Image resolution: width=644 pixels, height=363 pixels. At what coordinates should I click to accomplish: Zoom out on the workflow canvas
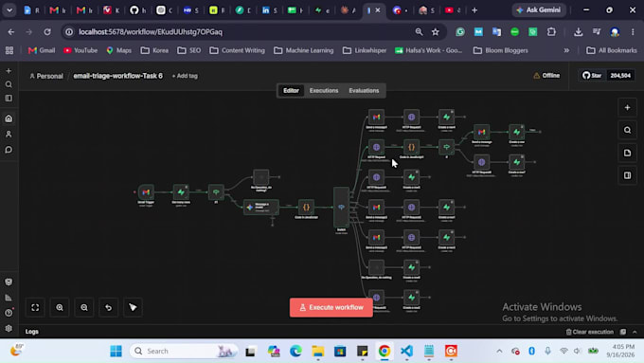84,307
